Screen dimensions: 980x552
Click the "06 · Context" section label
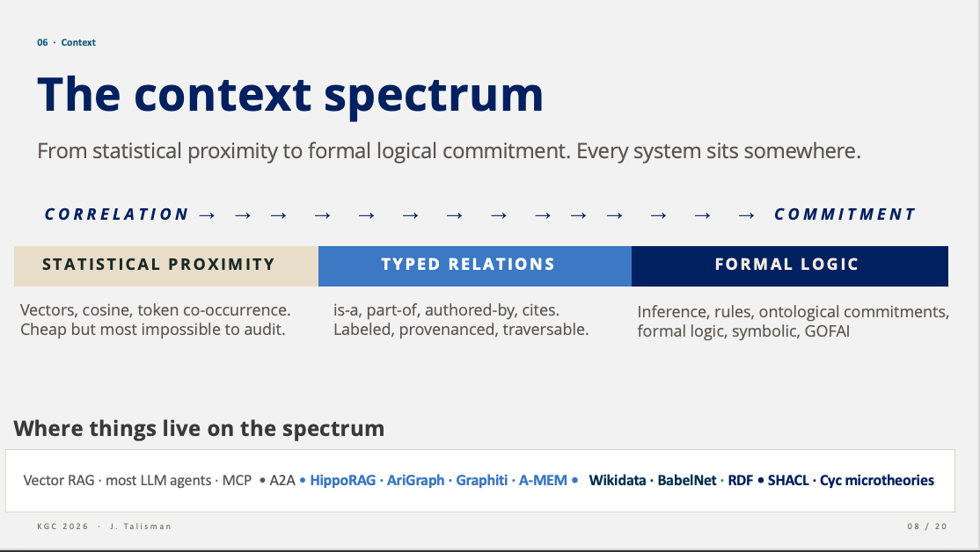click(66, 42)
